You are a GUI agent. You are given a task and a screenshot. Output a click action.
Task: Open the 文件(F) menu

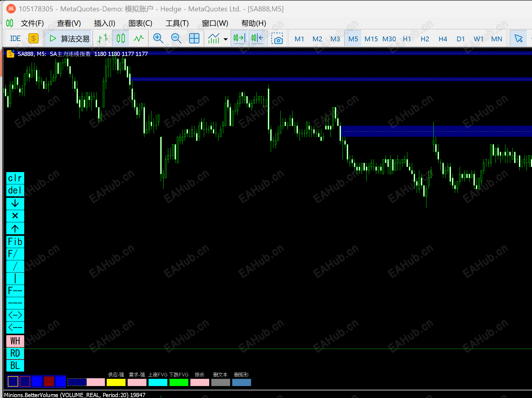(x=32, y=23)
